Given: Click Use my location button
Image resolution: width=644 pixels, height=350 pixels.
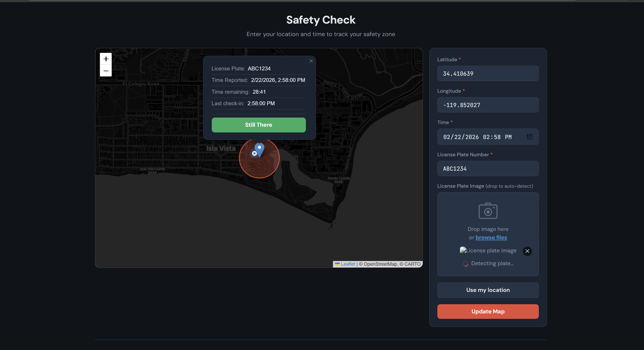Looking at the screenshot, I should pyautogui.click(x=488, y=290).
